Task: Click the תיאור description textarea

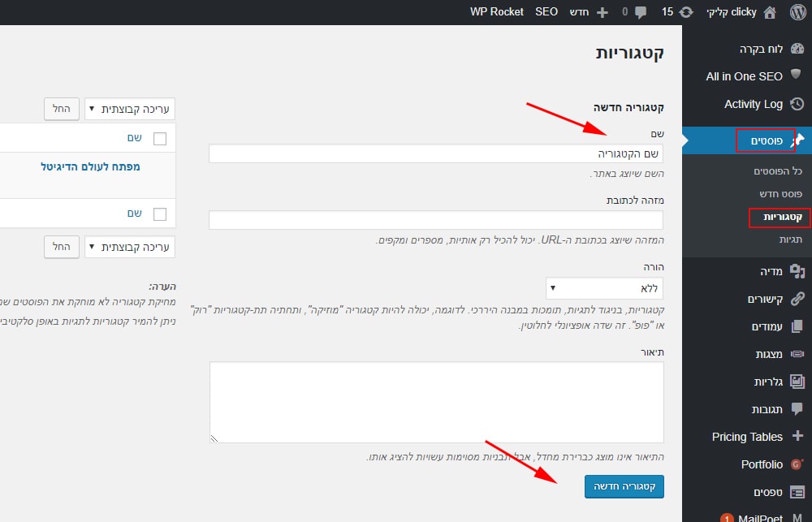Action: coord(437,403)
